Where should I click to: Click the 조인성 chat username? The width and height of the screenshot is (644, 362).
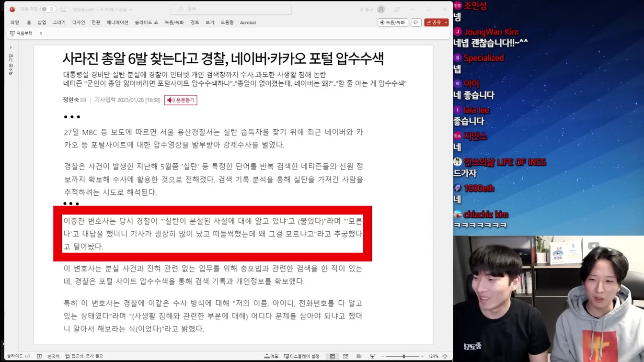(475, 6)
